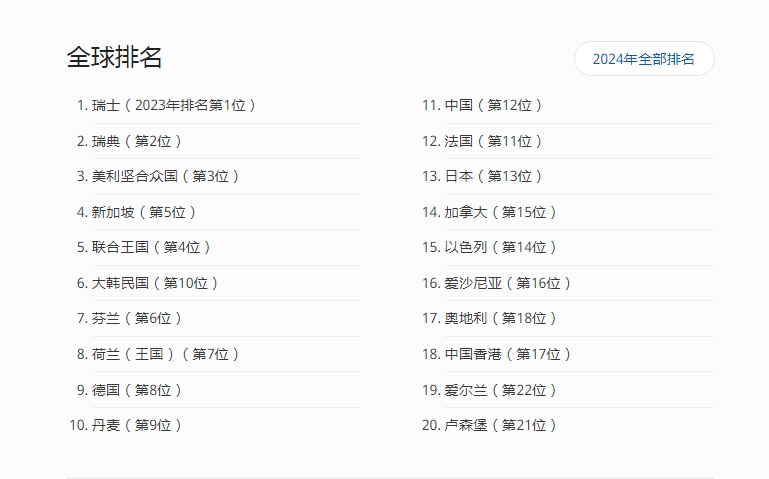Click 美利坚合众国 ranked third
This screenshot has width=769, height=479.
(x=166, y=176)
